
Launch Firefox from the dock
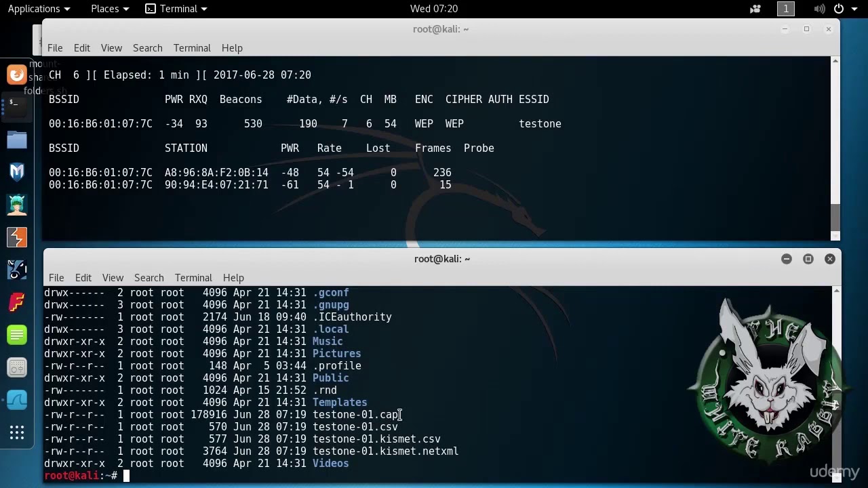17,75
